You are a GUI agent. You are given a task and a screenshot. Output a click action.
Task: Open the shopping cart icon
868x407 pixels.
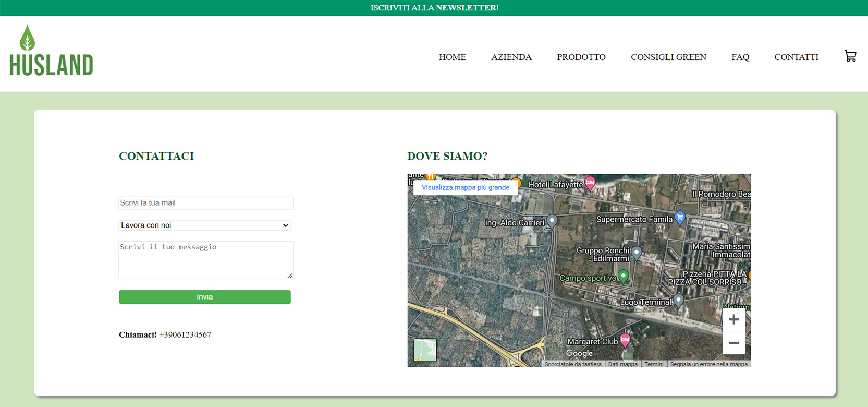click(x=850, y=56)
